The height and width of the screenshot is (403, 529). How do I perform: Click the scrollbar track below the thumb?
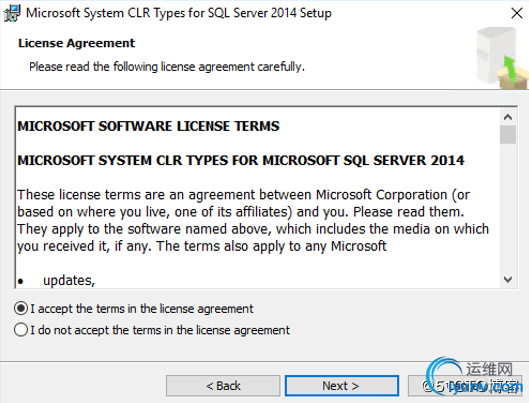[508, 207]
